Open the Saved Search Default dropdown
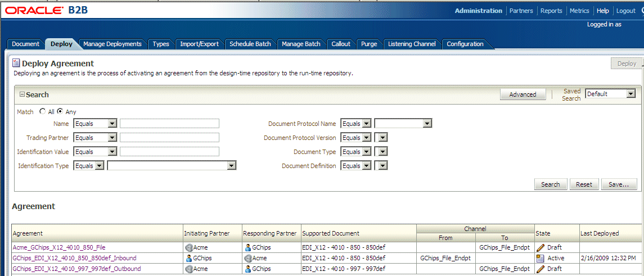Viewport: 644px width, 276px height. point(610,94)
